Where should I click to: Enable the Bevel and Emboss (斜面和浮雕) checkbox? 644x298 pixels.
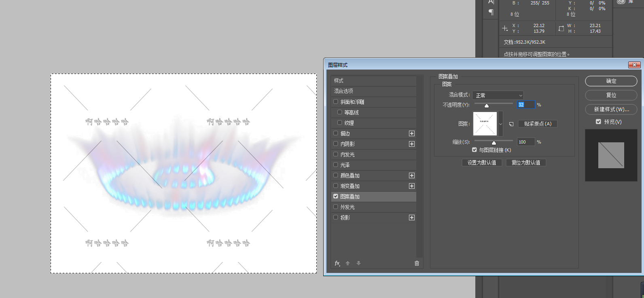[336, 102]
